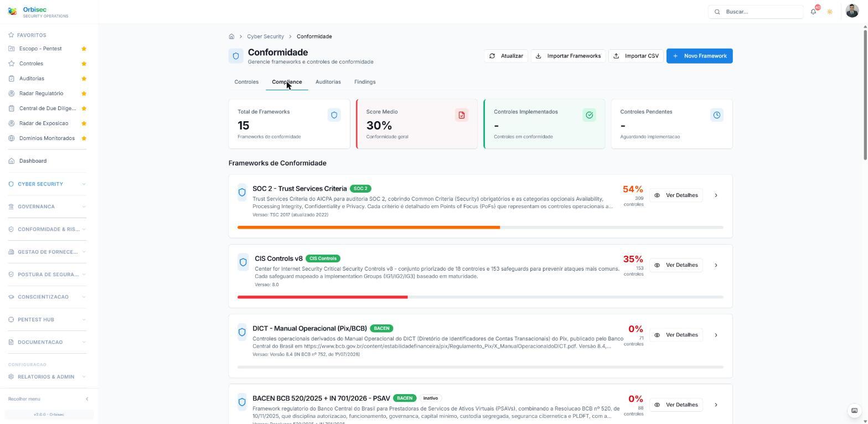Image resolution: width=868 pixels, height=424 pixels.
Task: Ver Detalhes for DICT Manual Operacional
Action: point(676,335)
